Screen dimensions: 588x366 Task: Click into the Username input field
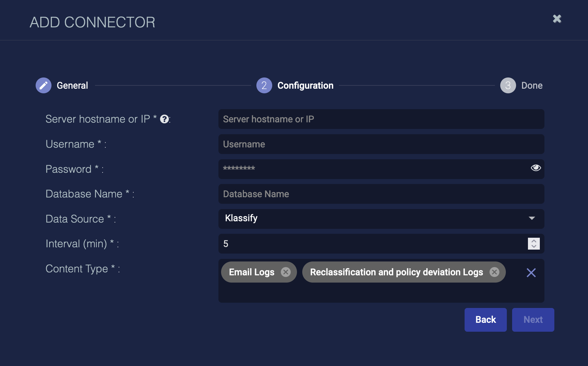click(x=381, y=144)
